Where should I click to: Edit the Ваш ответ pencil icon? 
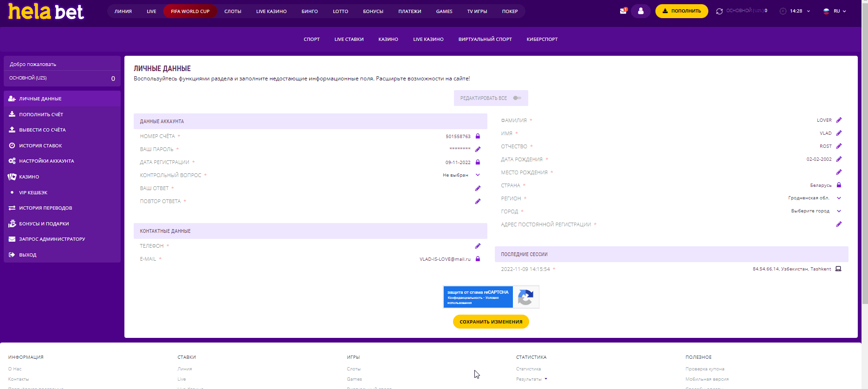click(x=478, y=188)
